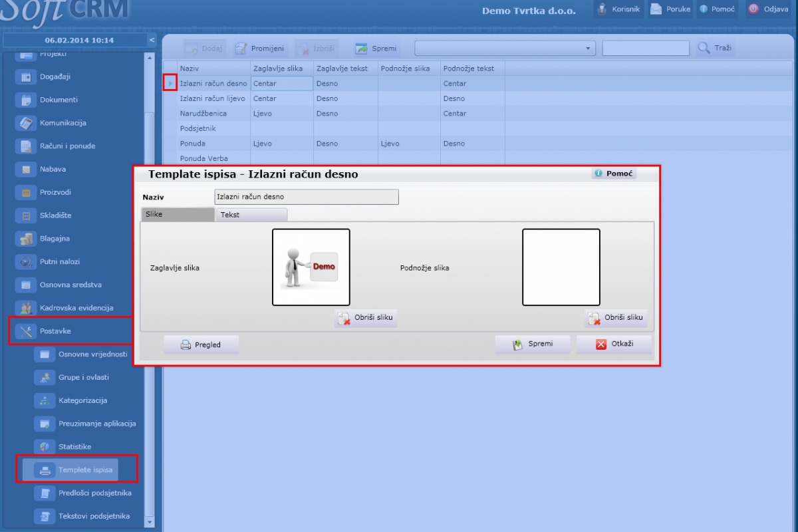
Task: Open the Skladište sidebar icon
Action: click(x=27, y=215)
